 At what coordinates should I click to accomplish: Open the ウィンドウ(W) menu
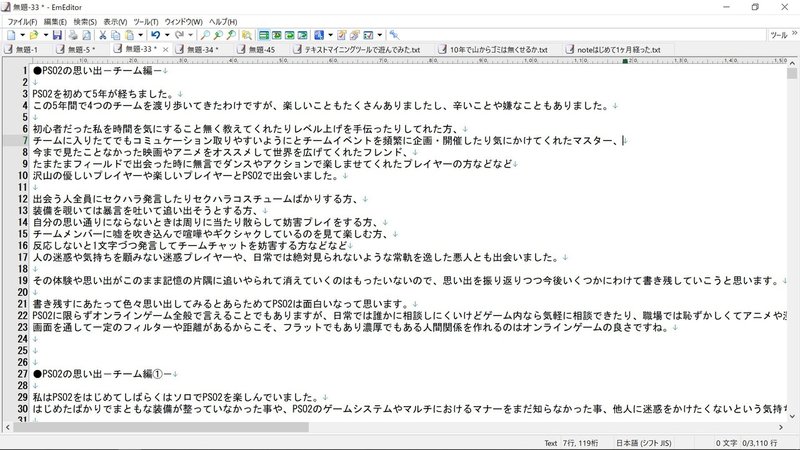[183, 22]
